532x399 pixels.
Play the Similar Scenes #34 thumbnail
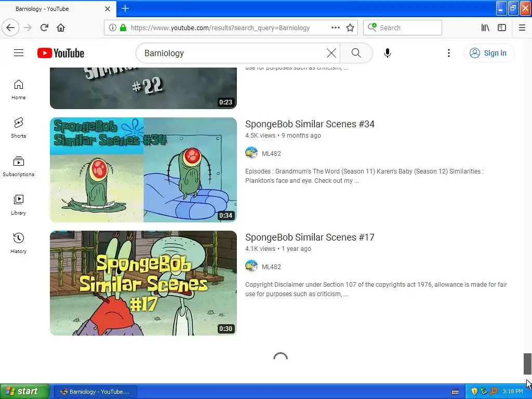click(143, 170)
